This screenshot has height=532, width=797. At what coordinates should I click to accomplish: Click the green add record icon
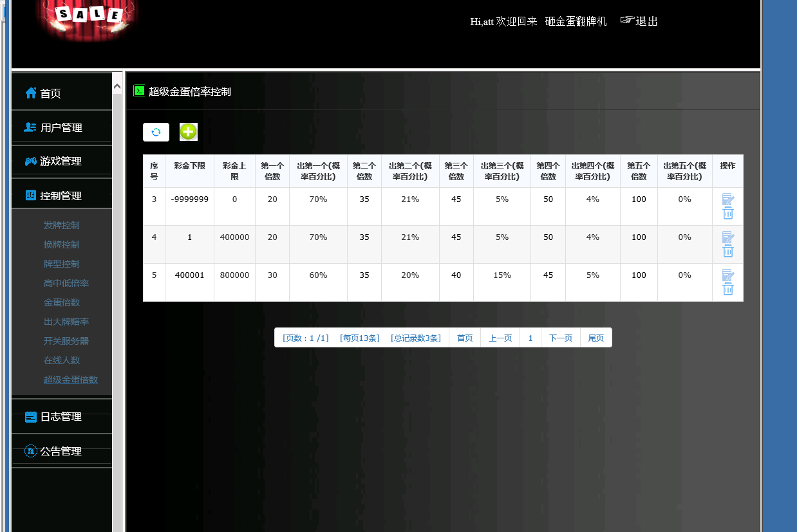188,132
